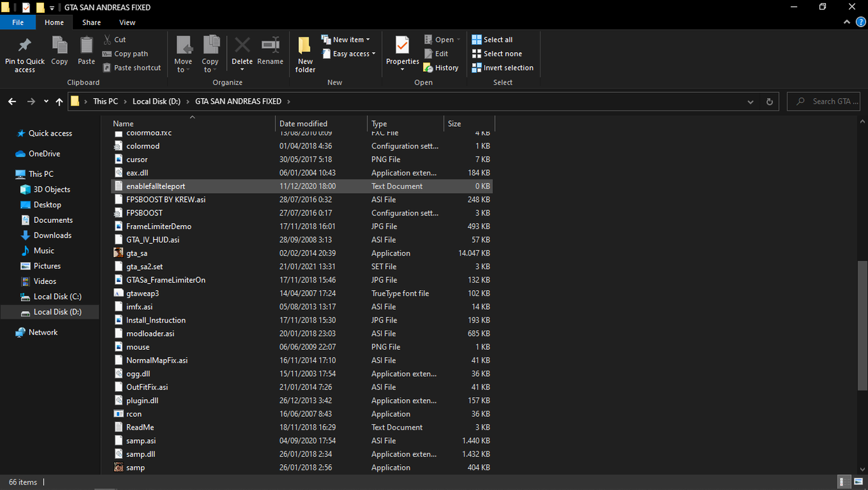This screenshot has height=490, width=868.
Task: Click This PC in the address path
Action: click(105, 102)
